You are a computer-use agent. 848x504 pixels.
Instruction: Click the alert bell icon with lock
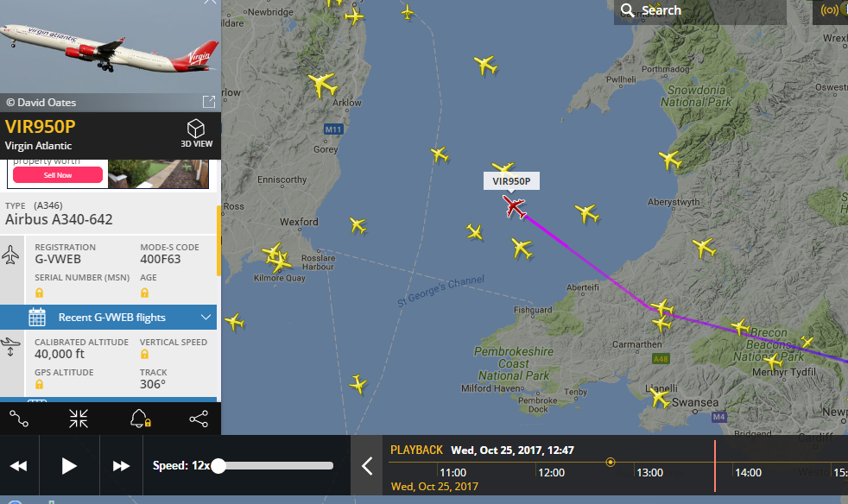140,419
